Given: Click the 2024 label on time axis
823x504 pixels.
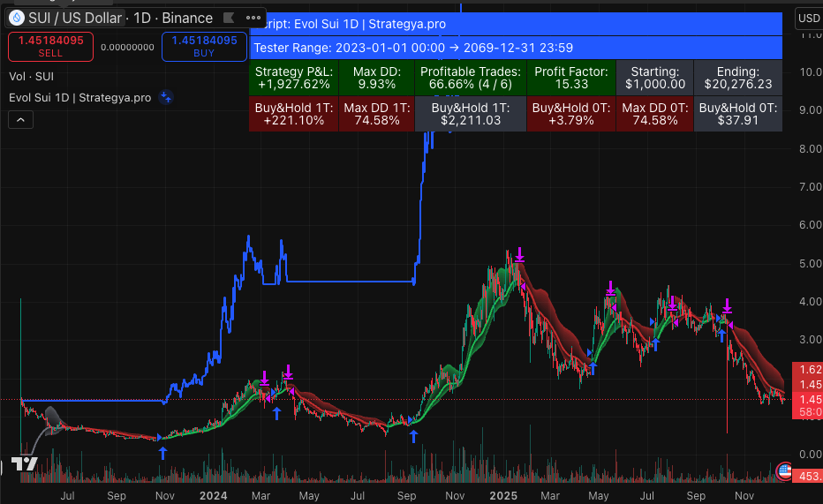Looking at the screenshot, I should click(213, 495).
